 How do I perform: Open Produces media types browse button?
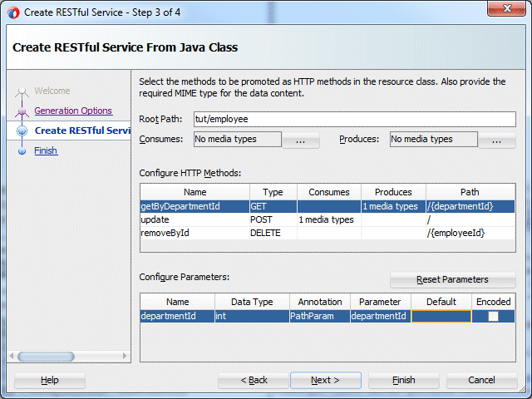(x=497, y=140)
